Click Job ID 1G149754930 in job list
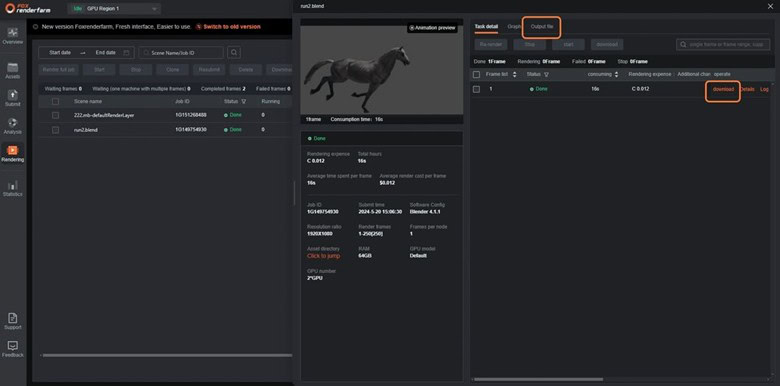 [191, 130]
